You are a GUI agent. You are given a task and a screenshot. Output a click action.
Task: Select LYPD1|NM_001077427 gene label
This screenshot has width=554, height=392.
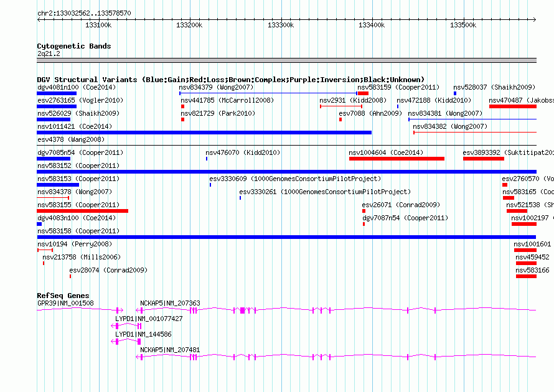point(149,319)
